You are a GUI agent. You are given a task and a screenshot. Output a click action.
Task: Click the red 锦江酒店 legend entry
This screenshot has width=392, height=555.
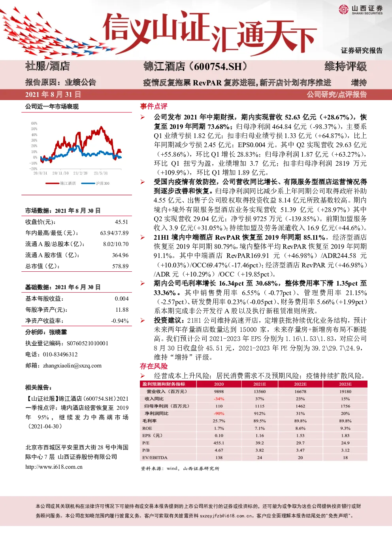pyautogui.click(x=60, y=183)
